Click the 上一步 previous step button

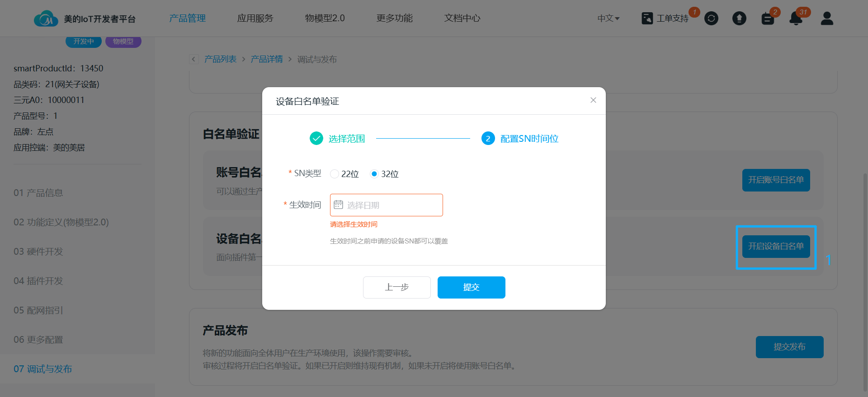[x=396, y=287]
